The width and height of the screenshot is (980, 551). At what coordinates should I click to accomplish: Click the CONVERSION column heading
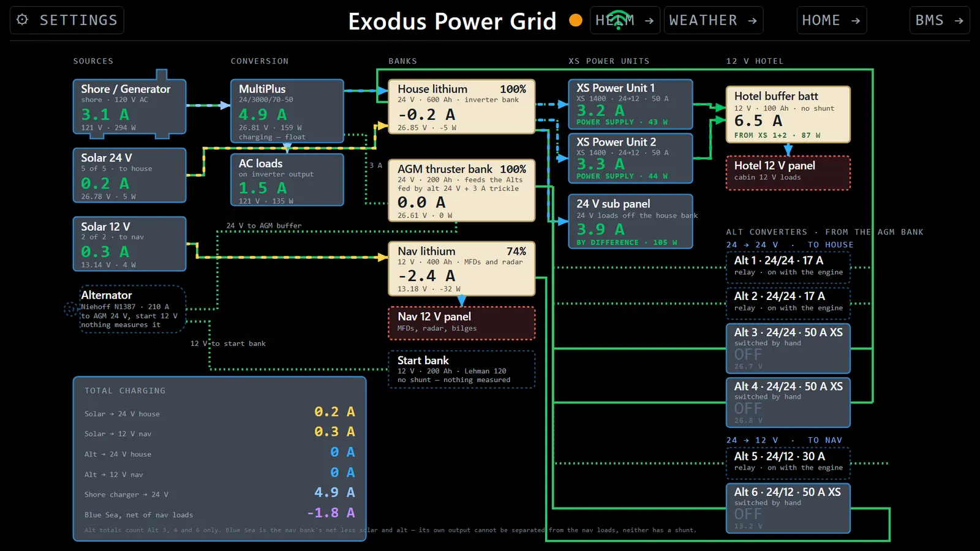[260, 61]
